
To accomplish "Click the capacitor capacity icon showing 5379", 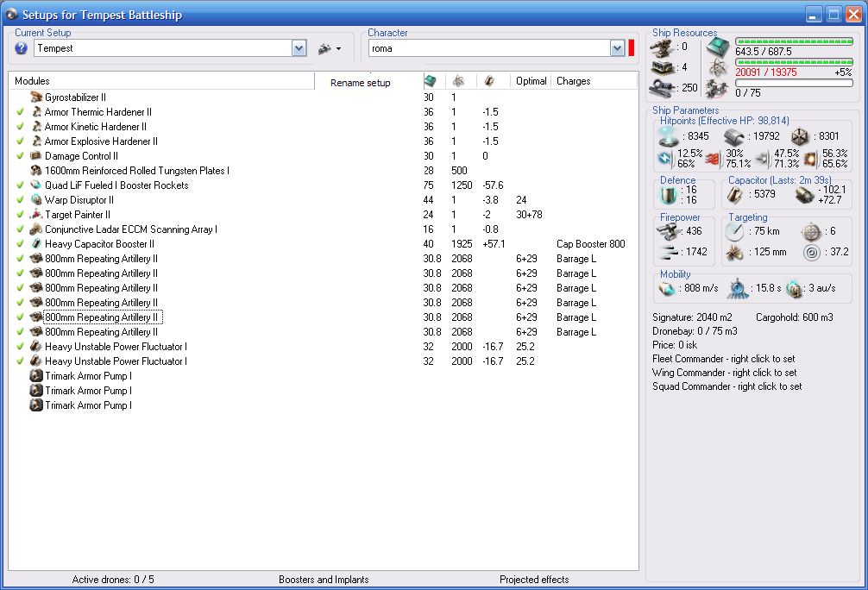I will pyautogui.click(x=735, y=195).
